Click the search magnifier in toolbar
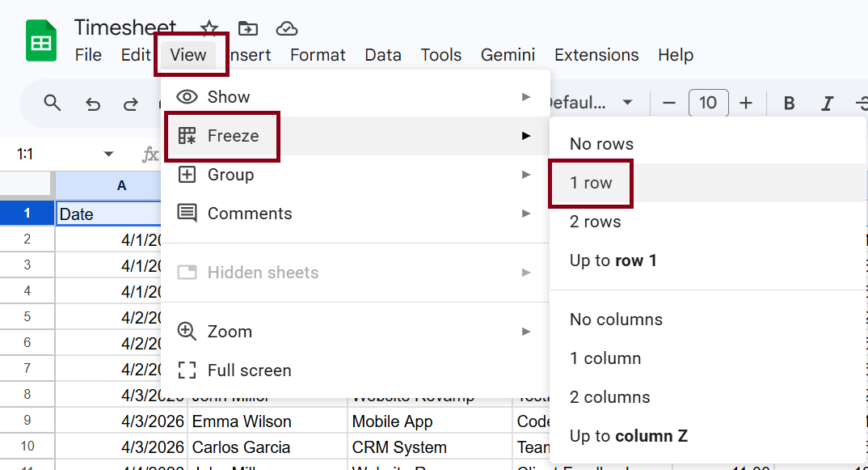868x470 pixels. [53, 103]
